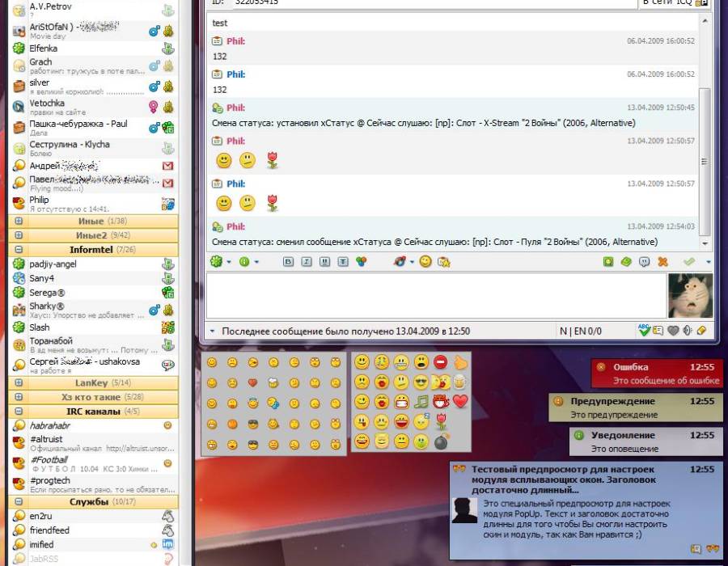Open the font color balls icon
Screen dimensions: 728x566
362,262
